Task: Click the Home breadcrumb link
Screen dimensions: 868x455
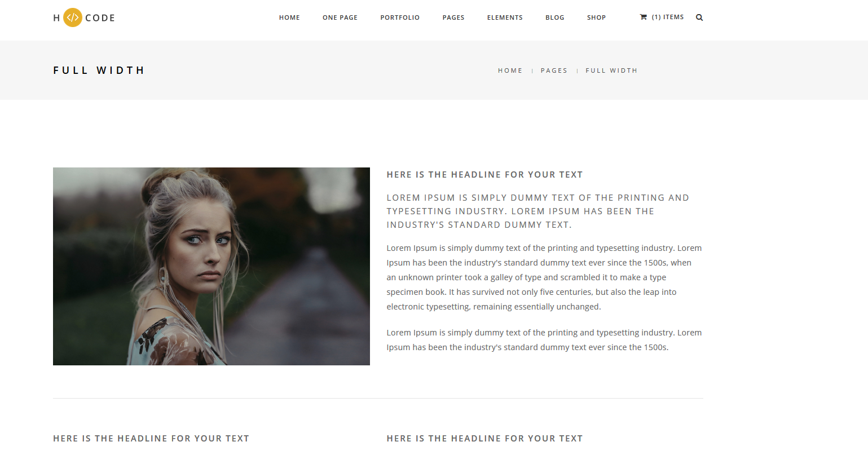Action: click(x=510, y=70)
